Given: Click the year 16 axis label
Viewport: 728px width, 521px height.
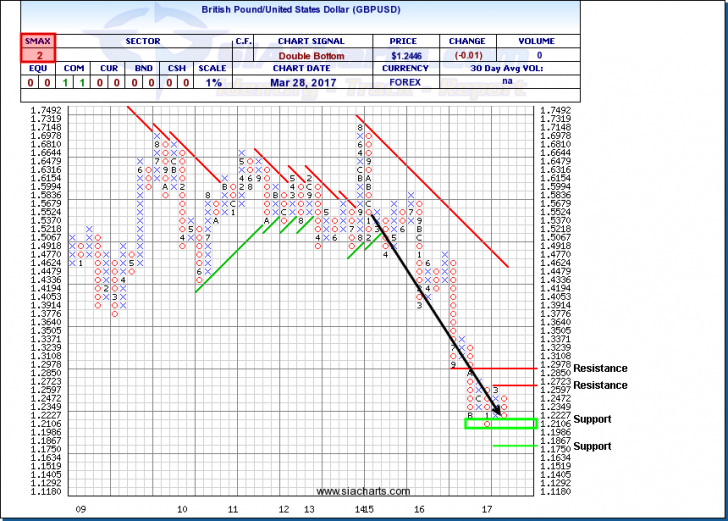Looking at the screenshot, I should tap(419, 509).
